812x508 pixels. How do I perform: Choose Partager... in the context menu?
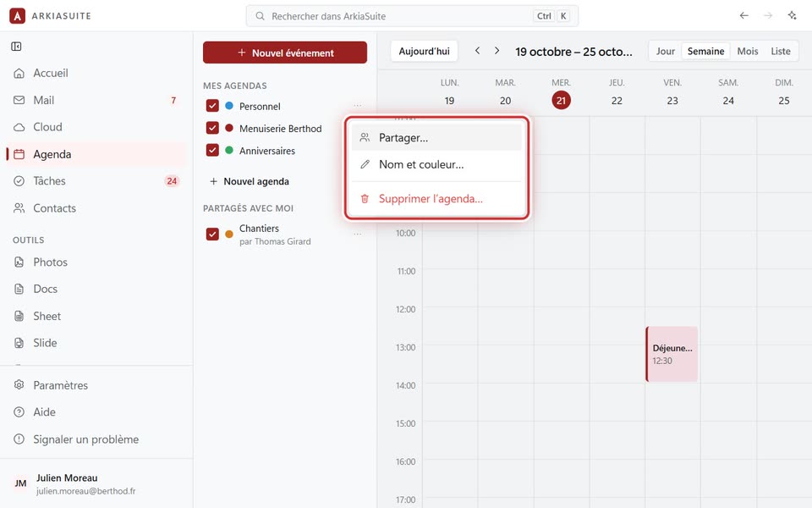(x=436, y=137)
